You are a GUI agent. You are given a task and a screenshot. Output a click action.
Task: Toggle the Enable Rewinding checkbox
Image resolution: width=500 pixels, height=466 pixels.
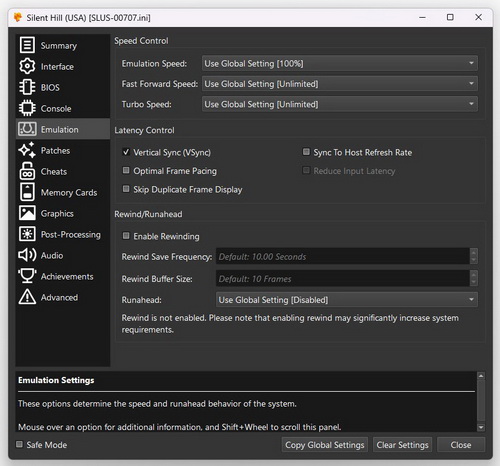(x=126, y=236)
